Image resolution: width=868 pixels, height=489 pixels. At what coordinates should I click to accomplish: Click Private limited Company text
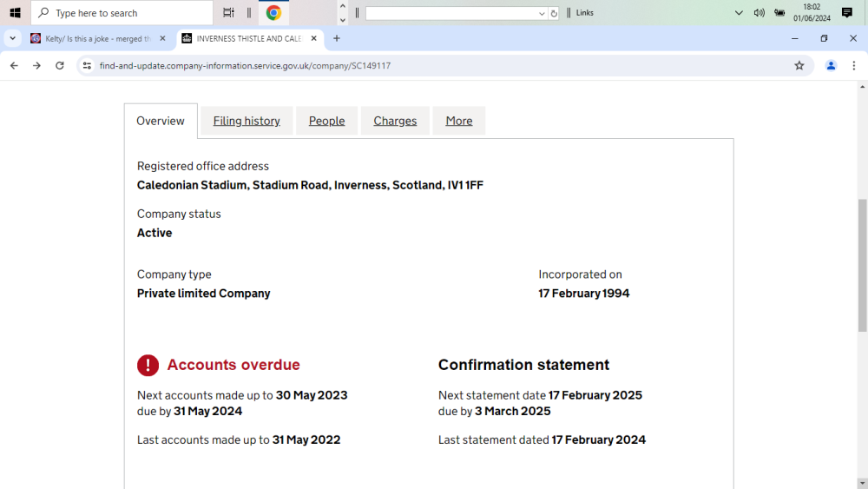(204, 294)
